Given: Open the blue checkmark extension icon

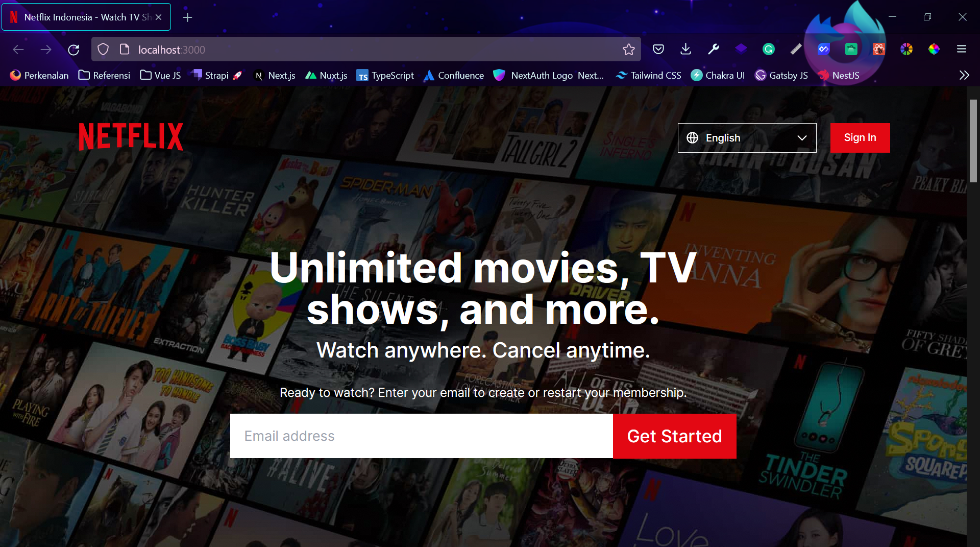Looking at the screenshot, I should click(x=823, y=49).
